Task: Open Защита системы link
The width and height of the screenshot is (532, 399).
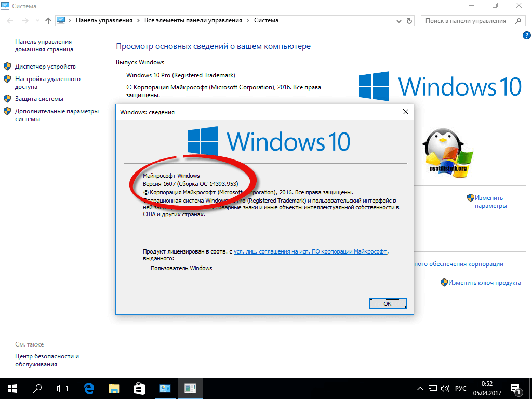Action: click(39, 99)
